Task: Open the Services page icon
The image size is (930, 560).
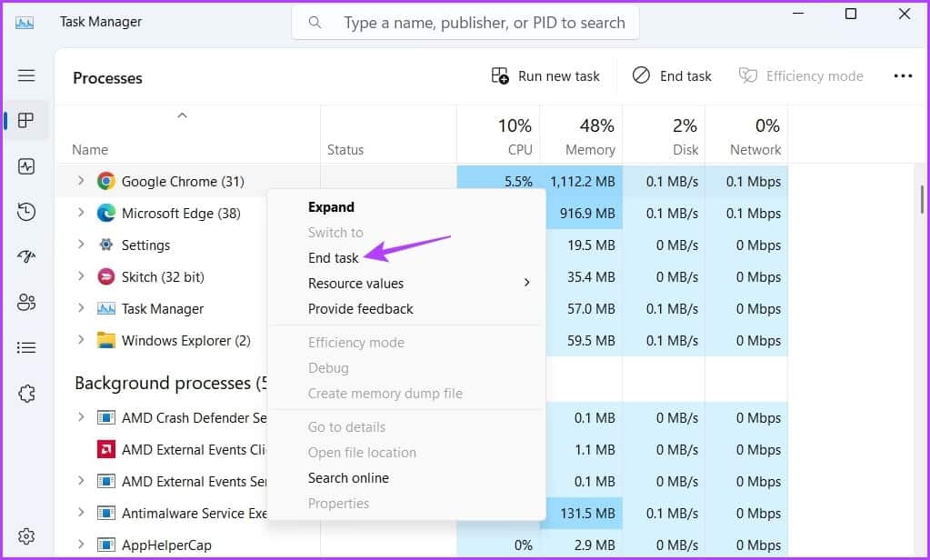Action: 26,394
